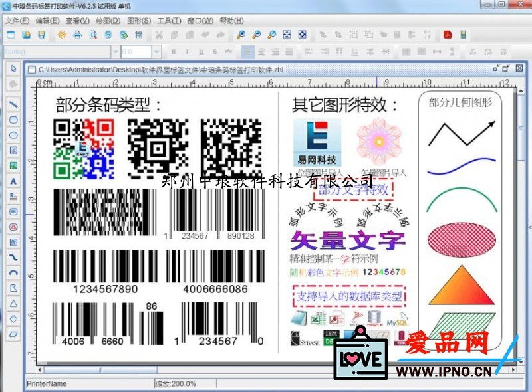Select the colorful QR code on canvas
532x392 pixels.
[84, 149]
